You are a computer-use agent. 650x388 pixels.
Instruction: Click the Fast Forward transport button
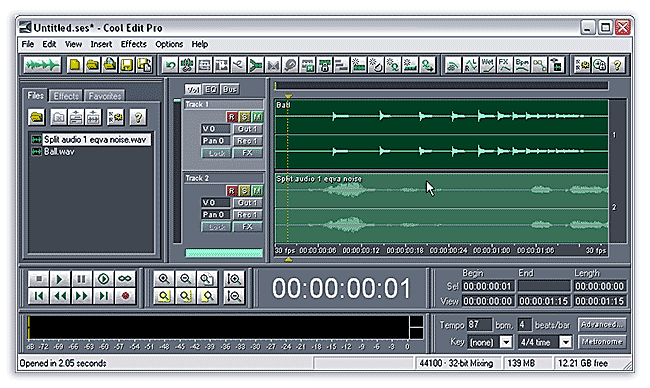[82, 296]
